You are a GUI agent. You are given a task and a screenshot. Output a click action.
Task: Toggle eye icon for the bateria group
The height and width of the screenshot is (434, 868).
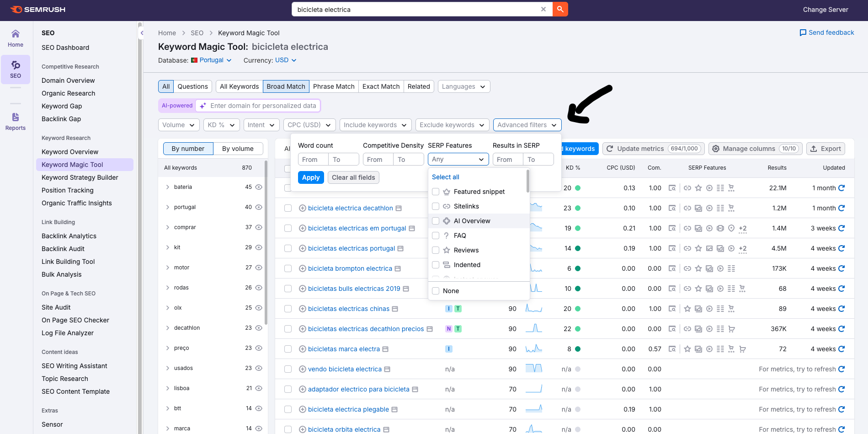259,187
